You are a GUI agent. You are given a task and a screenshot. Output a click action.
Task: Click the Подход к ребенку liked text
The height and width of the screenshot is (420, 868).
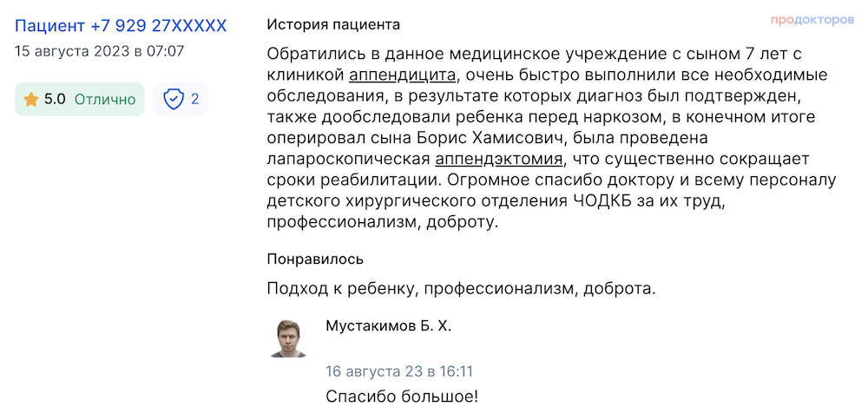[x=341, y=290]
